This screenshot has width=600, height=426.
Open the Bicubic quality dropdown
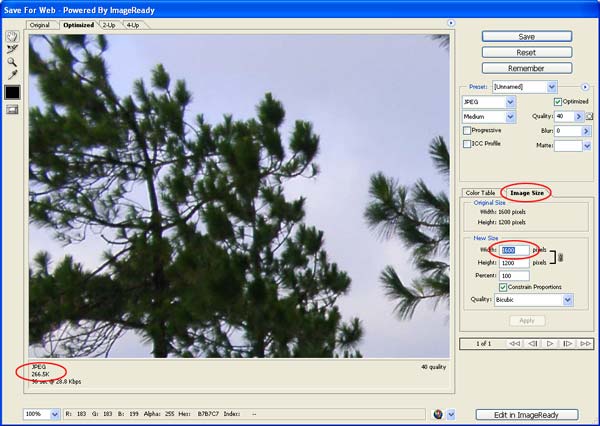pyautogui.click(x=567, y=299)
